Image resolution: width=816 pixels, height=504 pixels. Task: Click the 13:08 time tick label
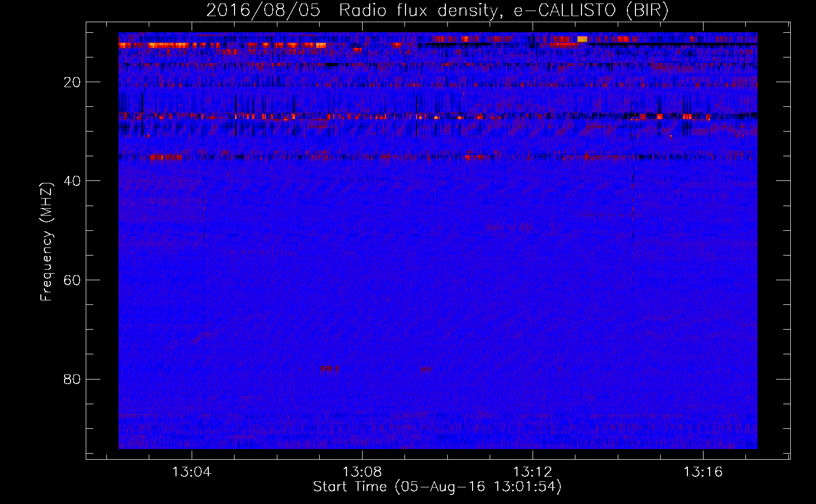[362, 472]
